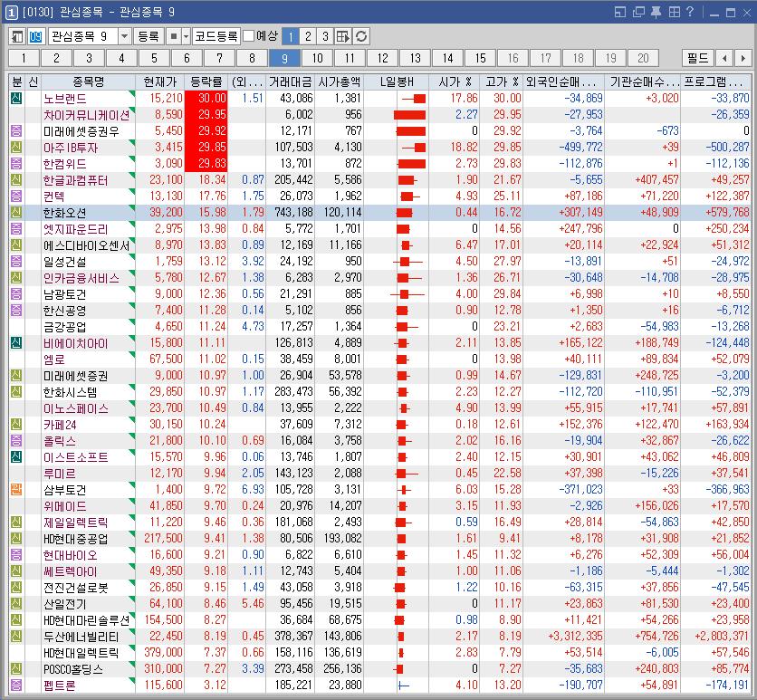757x700 pixels.
Task: Click the 09 group number field
Action: (35, 36)
